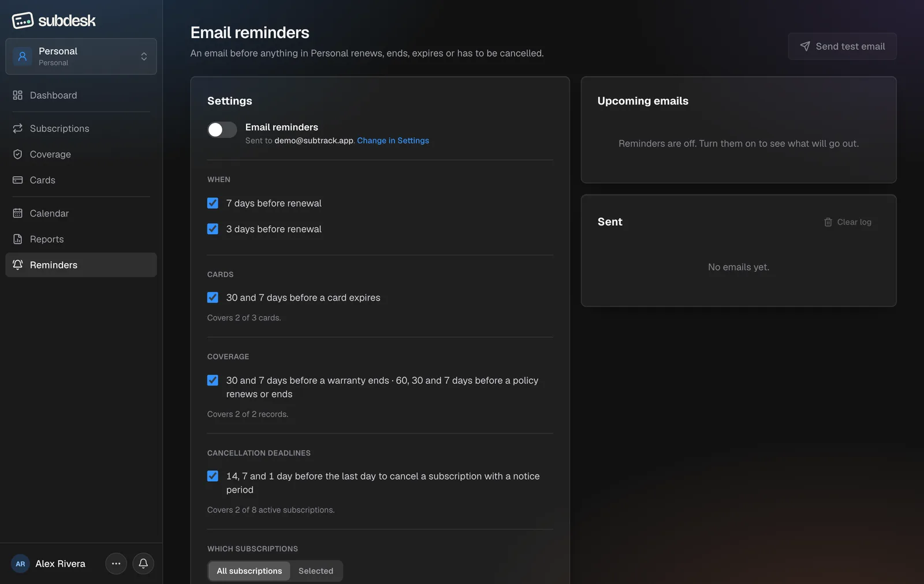The height and width of the screenshot is (584, 924).
Task: Click the Alex Rivera user name
Action: coord(60,564)
